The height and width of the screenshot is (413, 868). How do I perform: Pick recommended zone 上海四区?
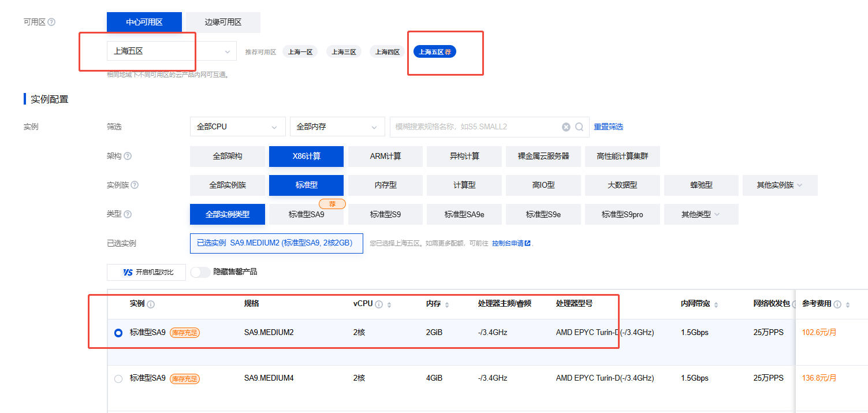tap(388, 52)
